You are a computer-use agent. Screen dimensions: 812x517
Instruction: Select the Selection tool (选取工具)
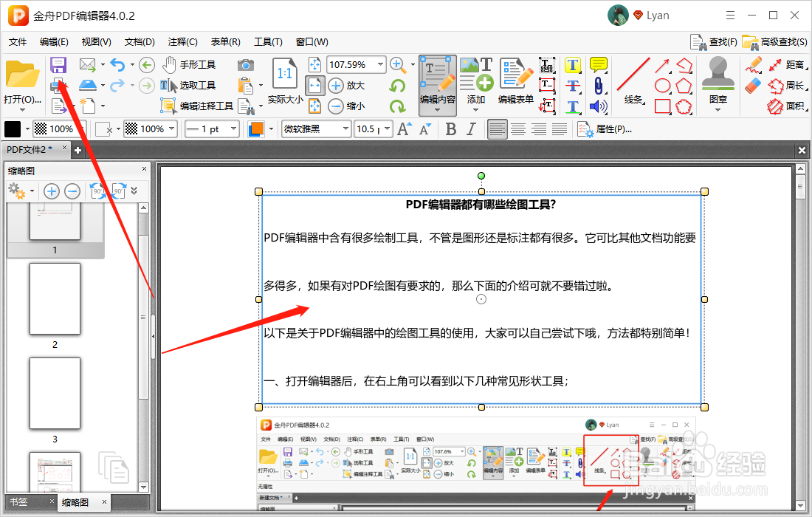tap(187, 86)
